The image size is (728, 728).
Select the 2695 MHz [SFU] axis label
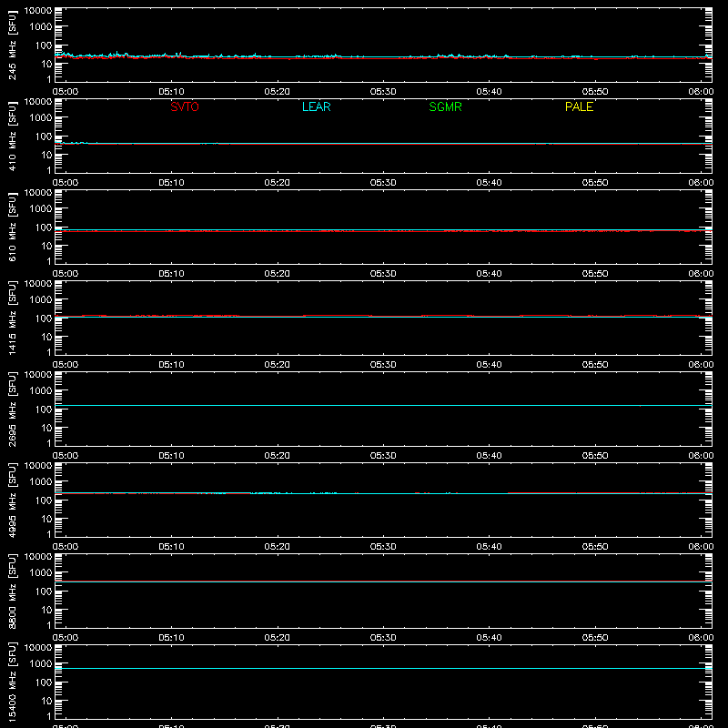coord(12,409)
